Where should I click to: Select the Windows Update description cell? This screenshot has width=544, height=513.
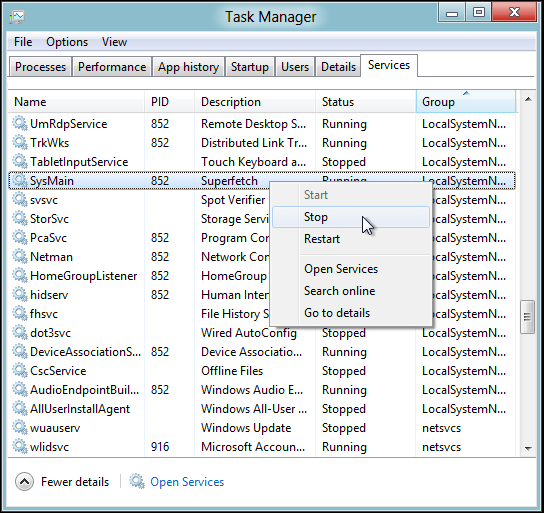(x=246, y=428)
